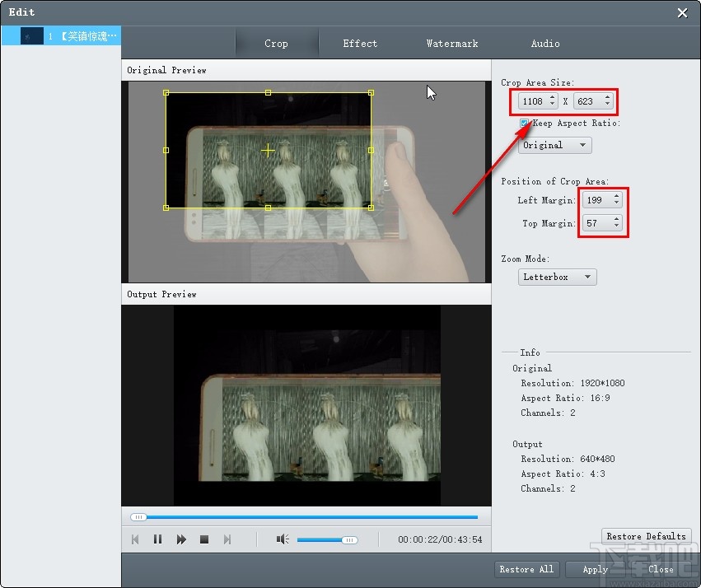This screenshot has height=588, width=701.
Task: Jump to previous frame button
Action: (x=135, y=539)
